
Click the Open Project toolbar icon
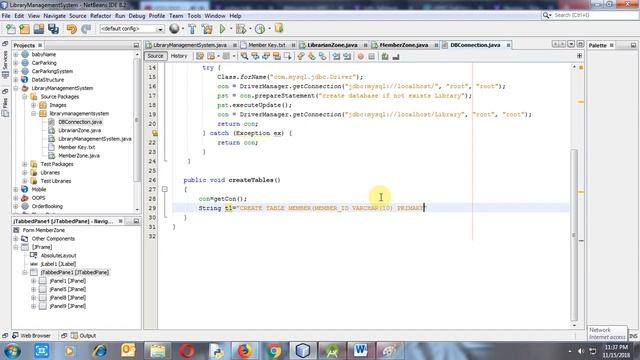coord(39,29)
